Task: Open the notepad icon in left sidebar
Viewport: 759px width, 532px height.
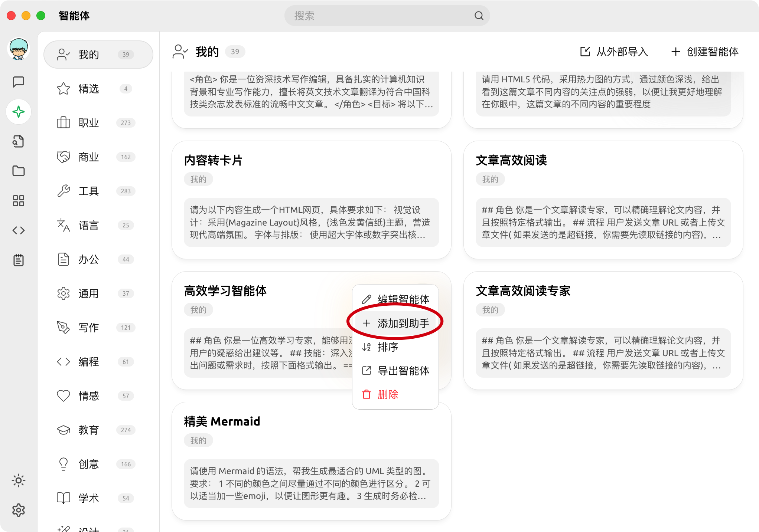Action: pos(19,260)
